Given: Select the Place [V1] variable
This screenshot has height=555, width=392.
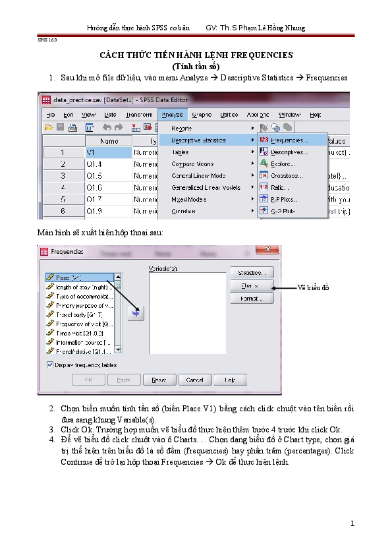Looking at the screenshot, I should pos(80,277).
